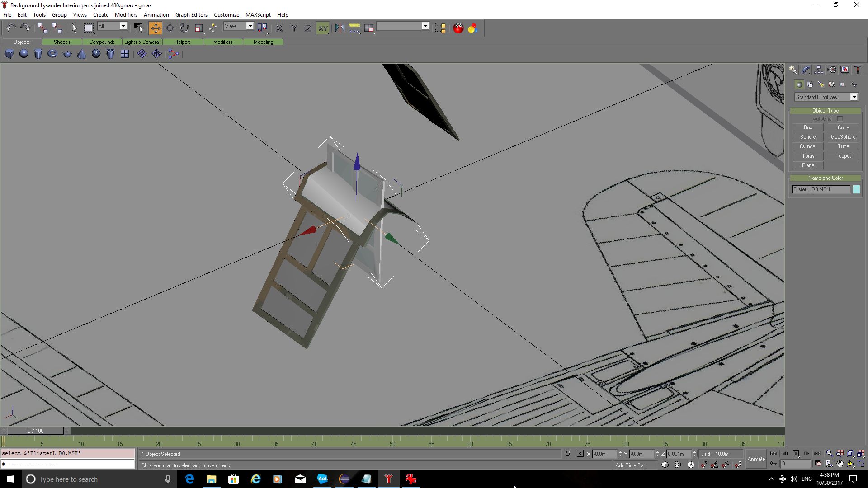Open the MAXScript menu
Screen dimensions: 868x488
pos(258,15)
